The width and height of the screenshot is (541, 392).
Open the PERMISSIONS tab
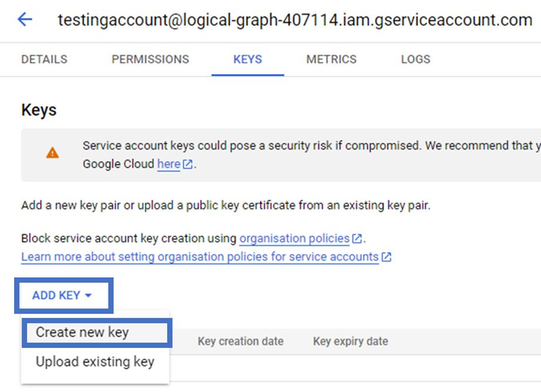tap(150, 59)
